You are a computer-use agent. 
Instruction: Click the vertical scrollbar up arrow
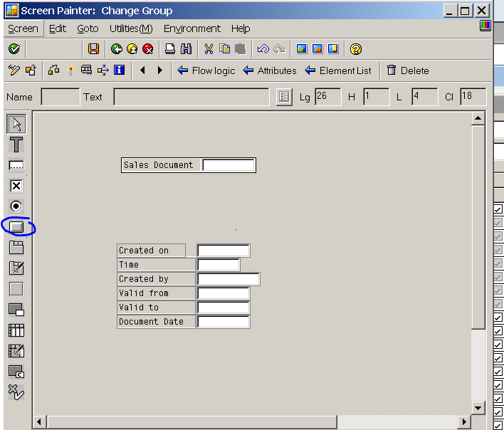point(478,118)
